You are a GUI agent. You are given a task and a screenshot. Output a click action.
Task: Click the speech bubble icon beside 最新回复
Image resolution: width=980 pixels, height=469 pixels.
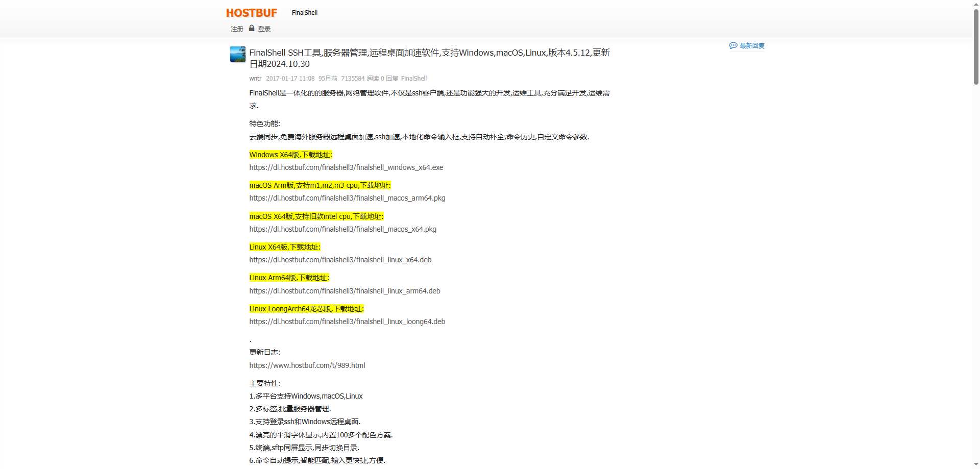pos(733,45)
